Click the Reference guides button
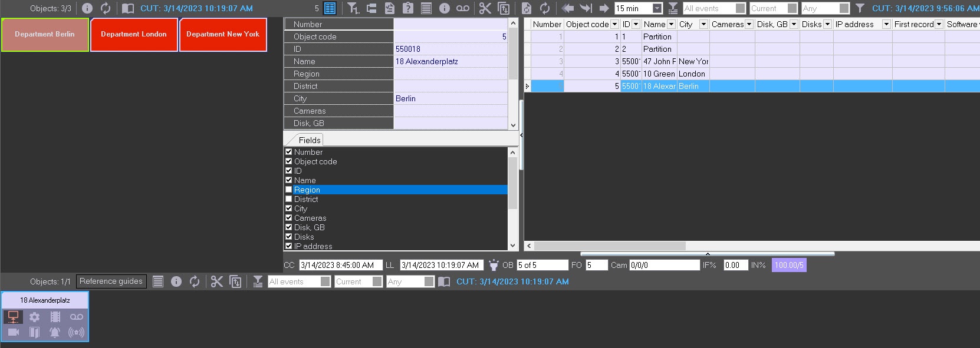This screenshot has width=980, height=348. 111,281
